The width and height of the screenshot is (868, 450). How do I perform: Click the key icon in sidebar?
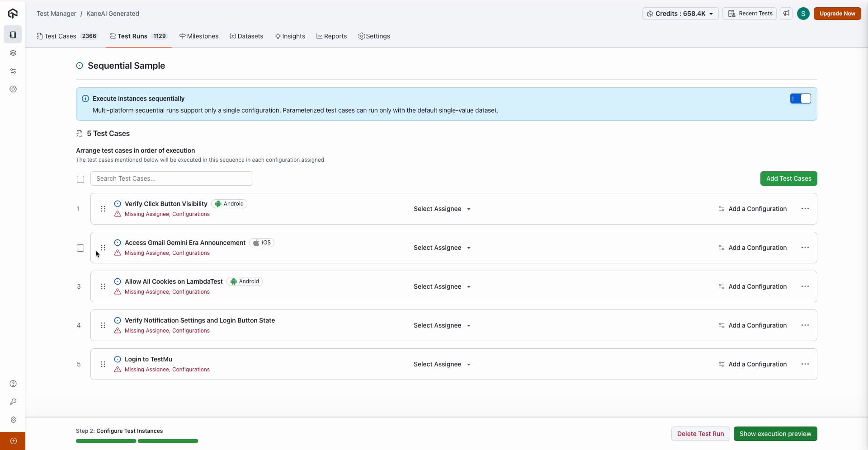(x=13, y=402)
